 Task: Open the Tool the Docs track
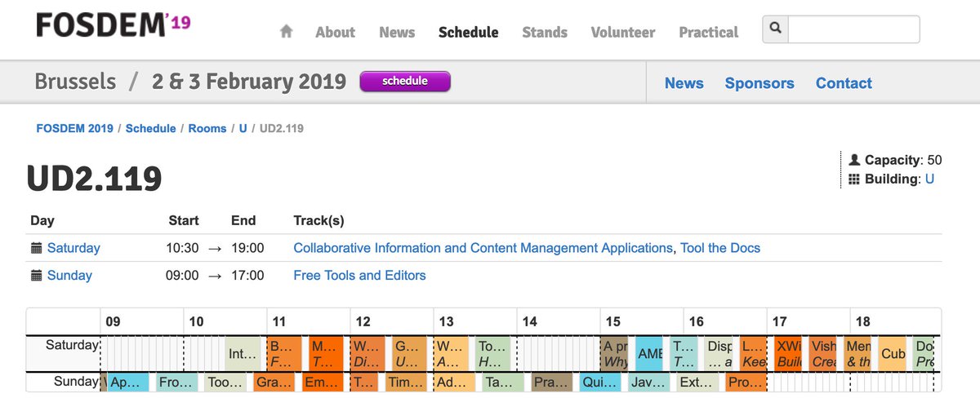[720, 248]
